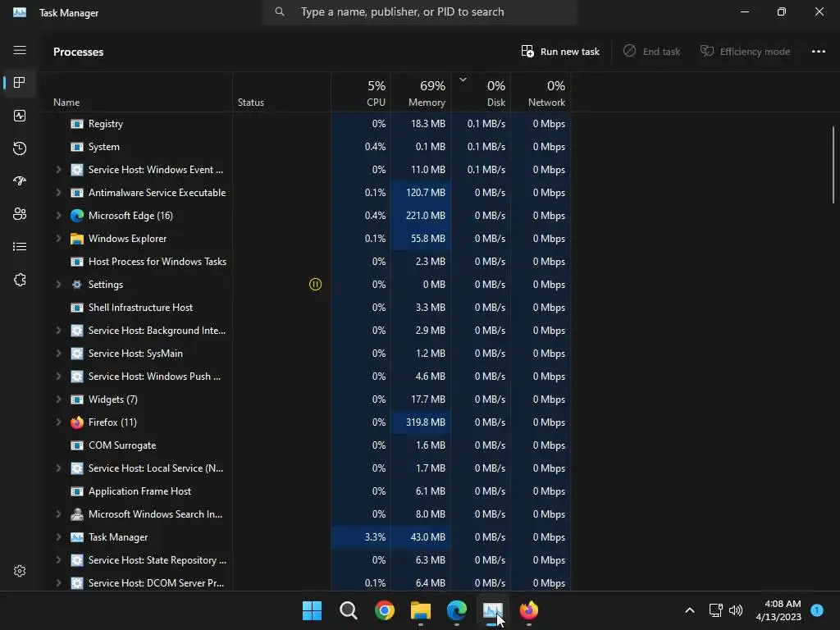Expand the Task Manager process row
This screenshot has width=840, height=630.
click(x=58, y=536)
